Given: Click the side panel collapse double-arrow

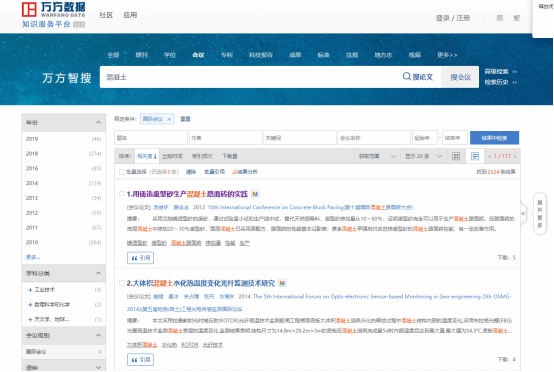Looking at the screenshot, I should pyautogui.click(x=523, y=213).
